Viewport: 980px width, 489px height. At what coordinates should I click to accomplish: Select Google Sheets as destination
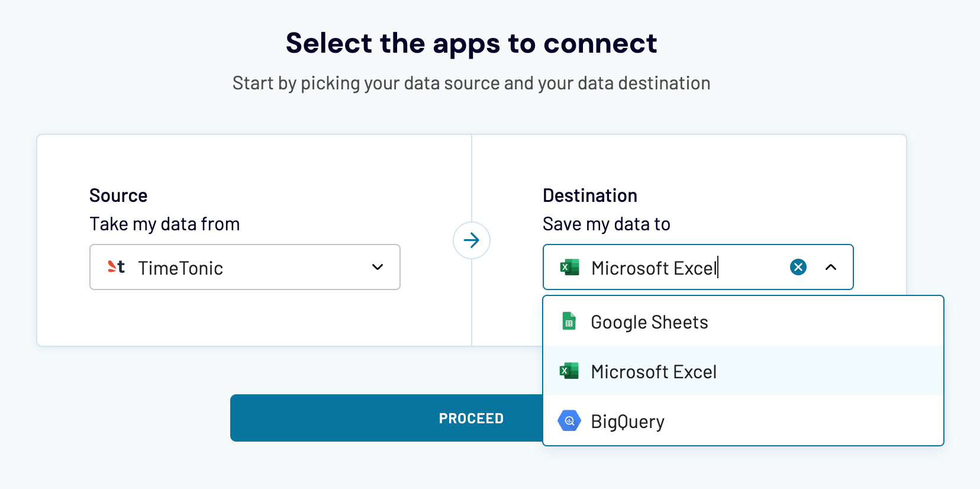pyautogui.click(x=649, y=321)
